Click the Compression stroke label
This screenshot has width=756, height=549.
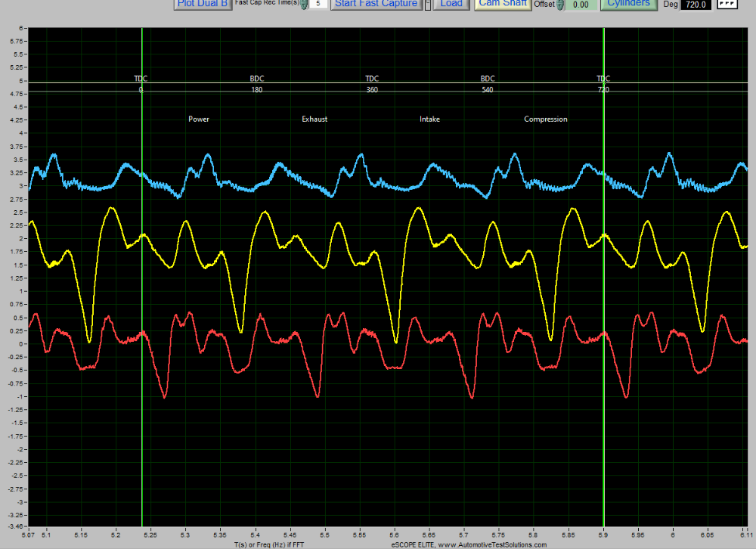tap(546, 119)
